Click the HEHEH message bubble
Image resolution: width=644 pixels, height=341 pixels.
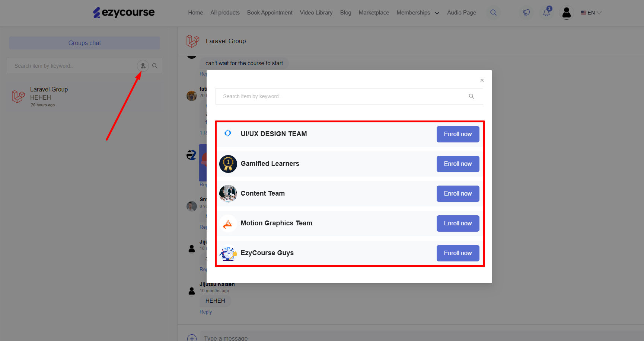(215, 301)
